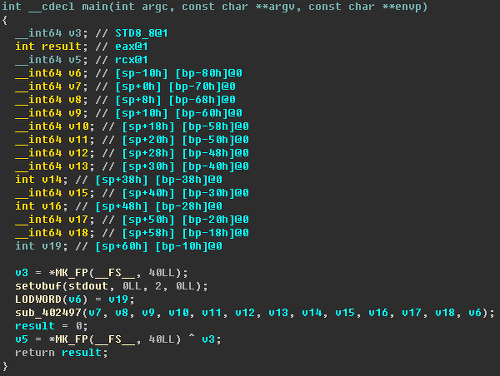
Task: Click v18 argument in sub_402497 call
Action: [x=445, y=313]
